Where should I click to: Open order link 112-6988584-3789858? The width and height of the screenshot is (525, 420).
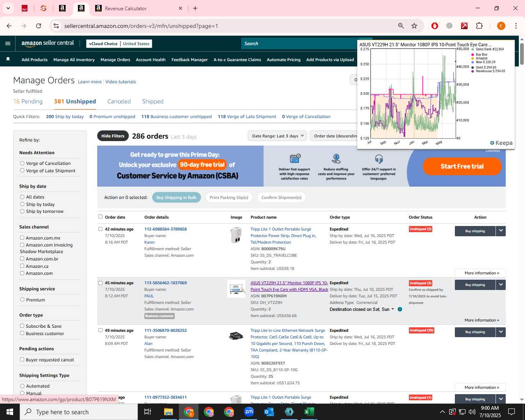(x=165, y=229)
